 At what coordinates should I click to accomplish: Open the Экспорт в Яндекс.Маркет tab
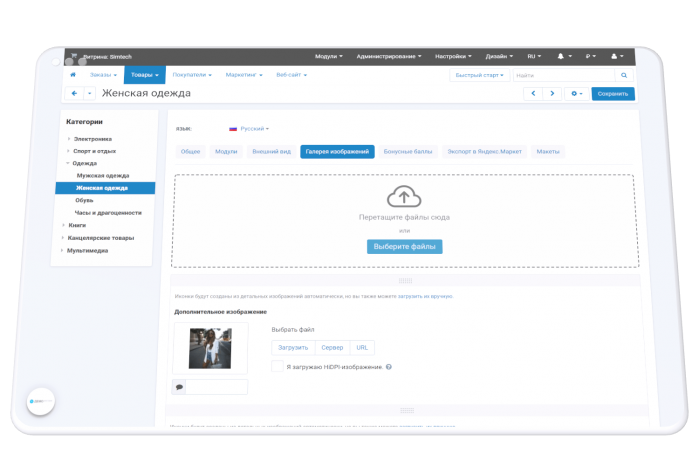click(484, 152)
